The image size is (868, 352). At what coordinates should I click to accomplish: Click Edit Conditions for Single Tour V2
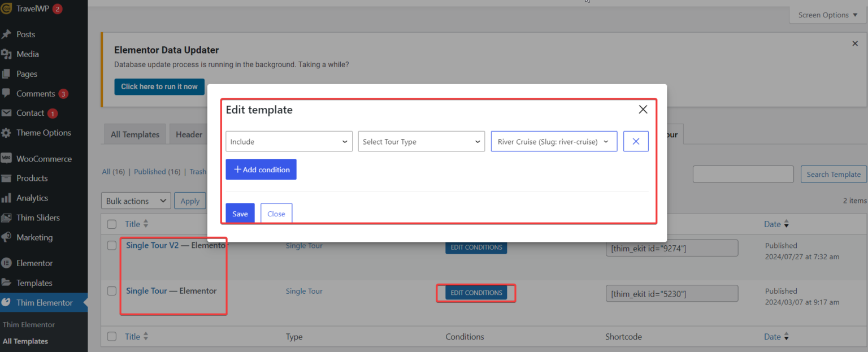[476, 247]
